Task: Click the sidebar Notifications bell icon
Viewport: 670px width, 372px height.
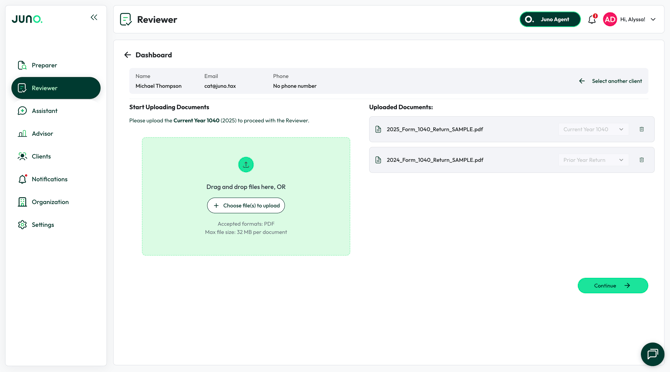Action: (22, 179)
